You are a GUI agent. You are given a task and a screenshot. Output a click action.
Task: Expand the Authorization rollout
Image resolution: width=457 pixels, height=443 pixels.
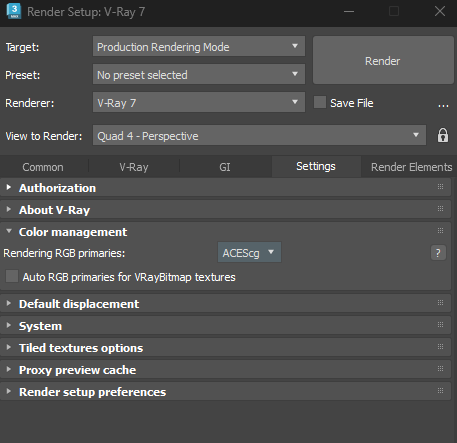coord(225,188)
